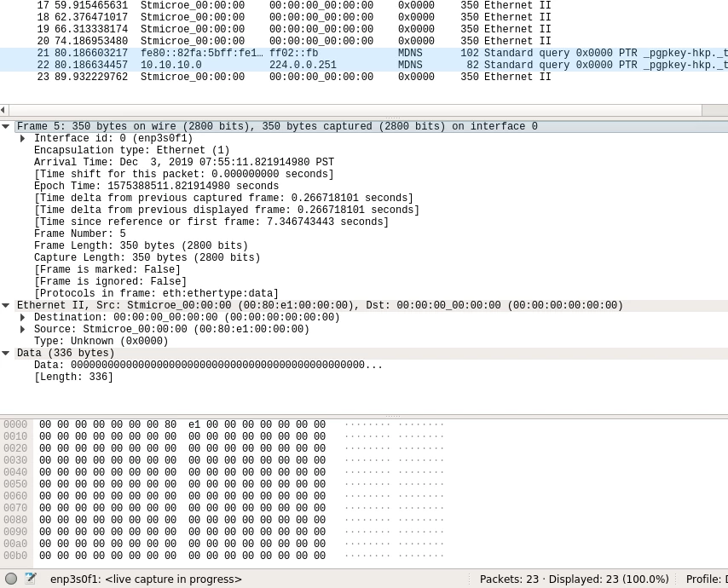Select the Epoch Time row
This screenshot has width=728, height=588.
[156, 186]
